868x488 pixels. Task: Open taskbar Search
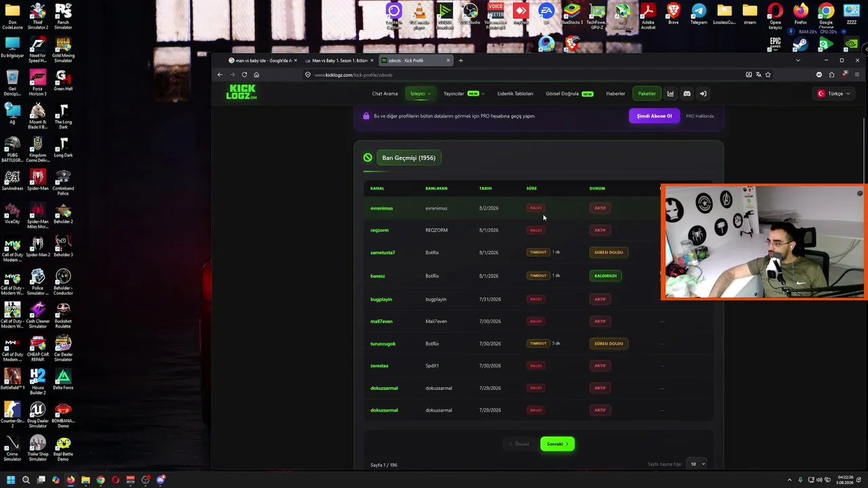pos(26,480)
